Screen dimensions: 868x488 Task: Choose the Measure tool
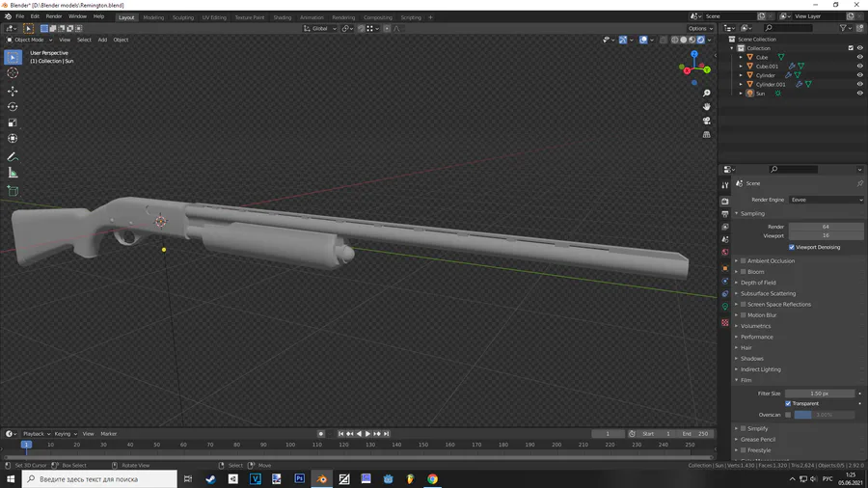13,174
